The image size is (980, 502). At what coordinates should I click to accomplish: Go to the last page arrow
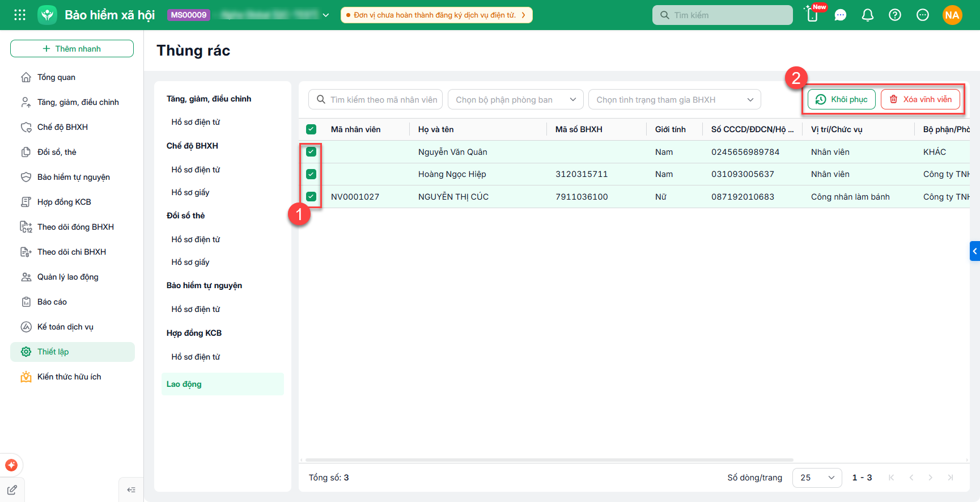(x=951, y=478)
